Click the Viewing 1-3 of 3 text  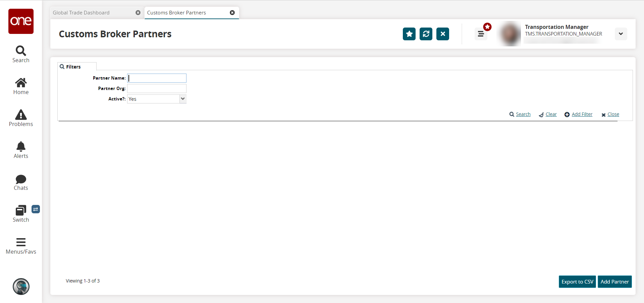coord(83,281)
